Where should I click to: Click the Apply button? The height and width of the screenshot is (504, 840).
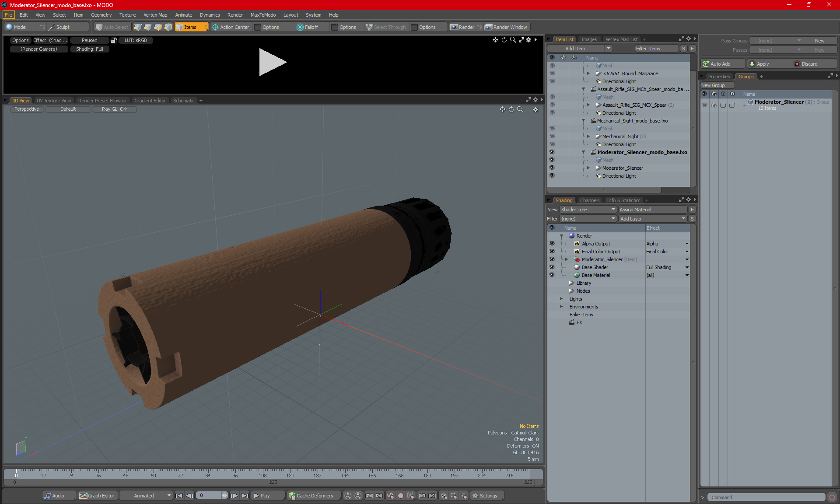(769, 64)
